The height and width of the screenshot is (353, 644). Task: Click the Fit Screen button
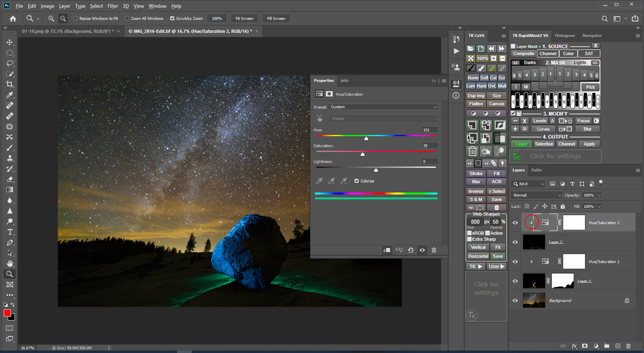[244, 18]
